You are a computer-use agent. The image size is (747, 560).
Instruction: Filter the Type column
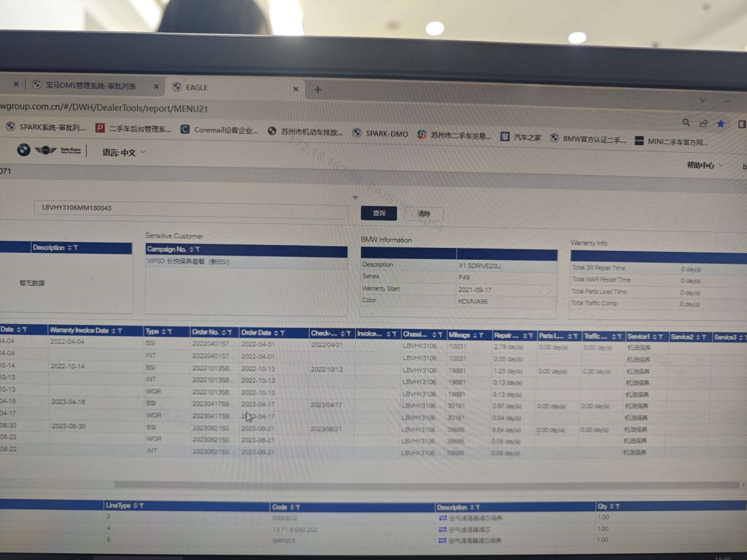tap(170, 331)
